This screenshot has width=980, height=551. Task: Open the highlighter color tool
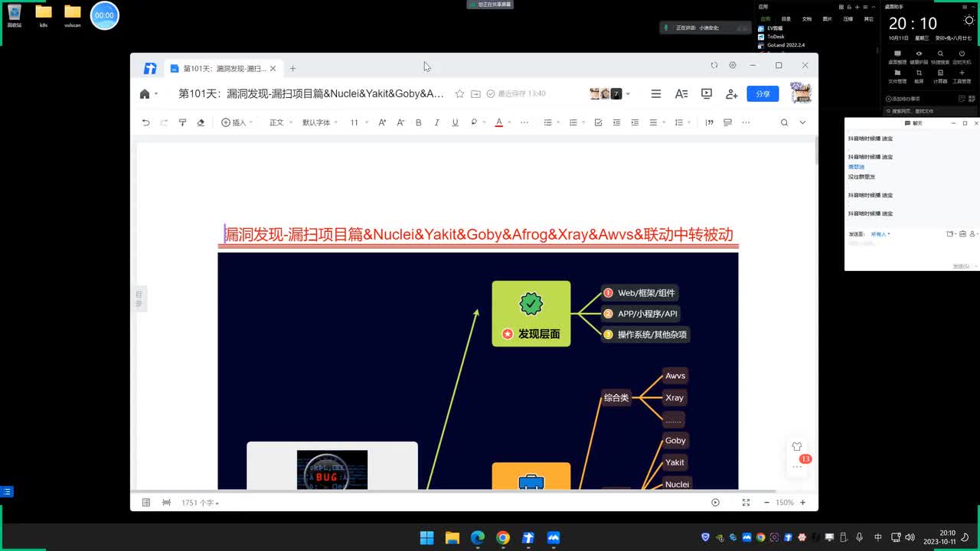pyautogui.click(x=474, y=122)
